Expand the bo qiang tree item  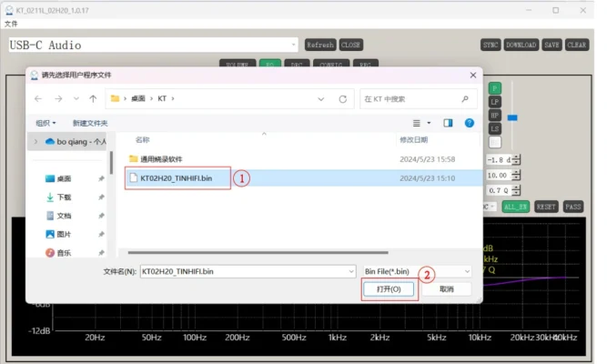point(36,142)
